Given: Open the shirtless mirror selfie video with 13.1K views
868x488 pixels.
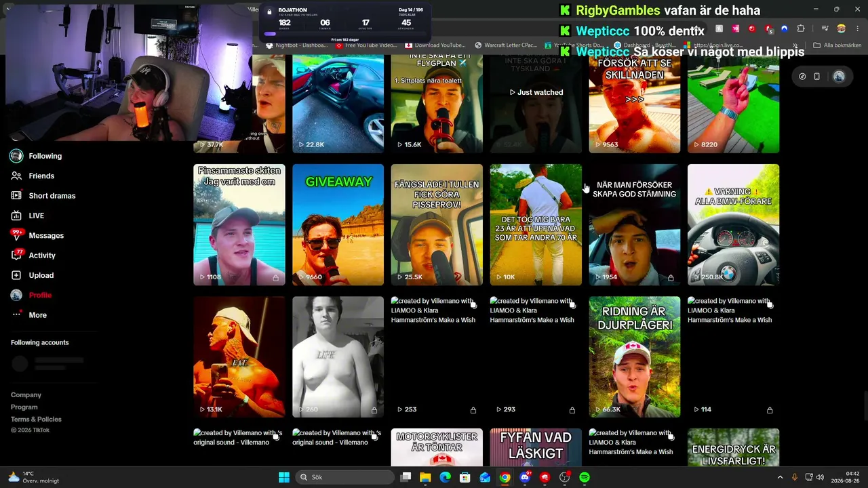Looking at the screenshot, I should (239, 357).
